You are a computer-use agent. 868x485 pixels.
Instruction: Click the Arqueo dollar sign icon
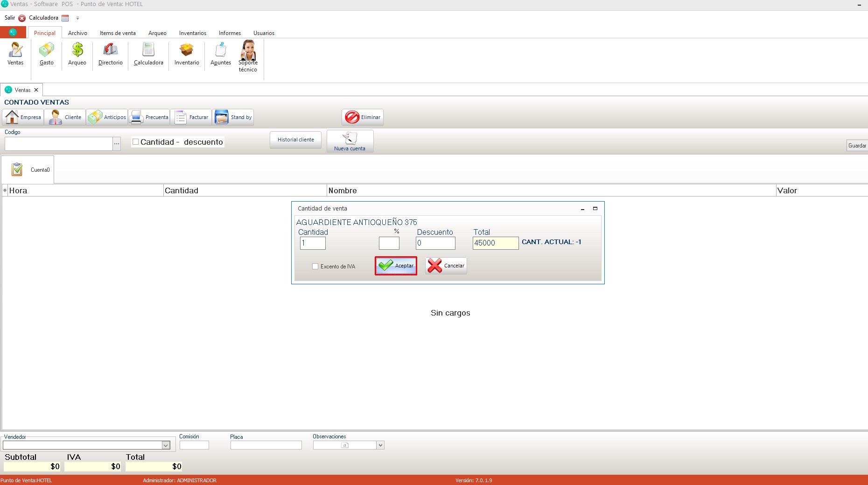(x=77, y=50)
